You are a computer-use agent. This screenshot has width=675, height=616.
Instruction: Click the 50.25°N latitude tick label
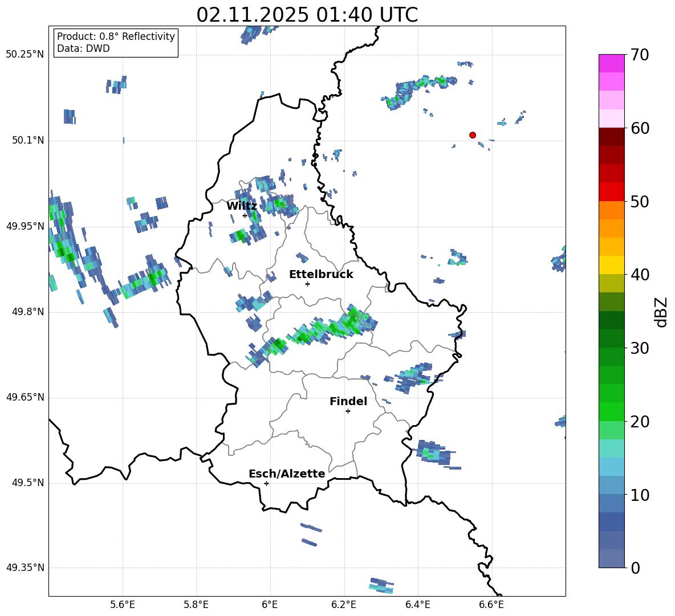pyautogui.click(x=25, y=55)
